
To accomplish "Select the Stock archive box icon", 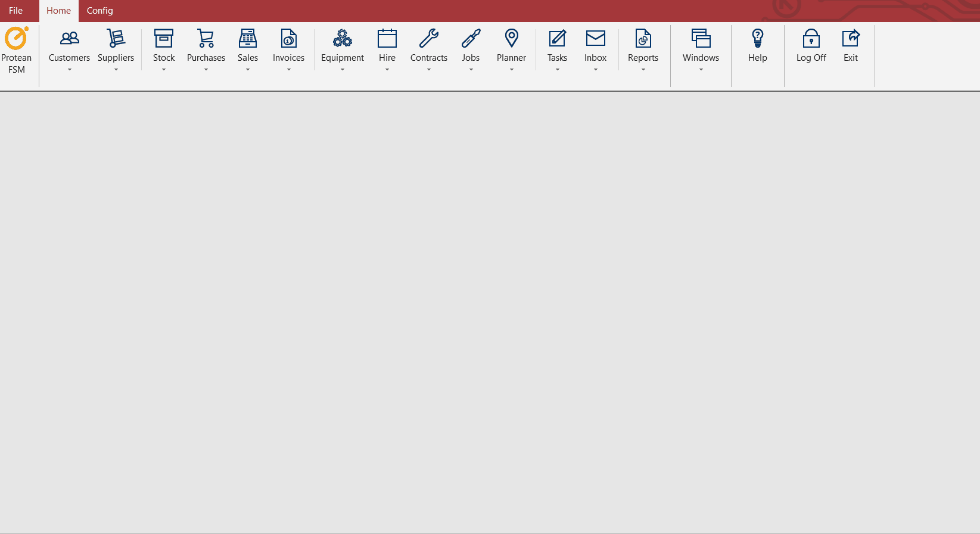I will [164, 38].
